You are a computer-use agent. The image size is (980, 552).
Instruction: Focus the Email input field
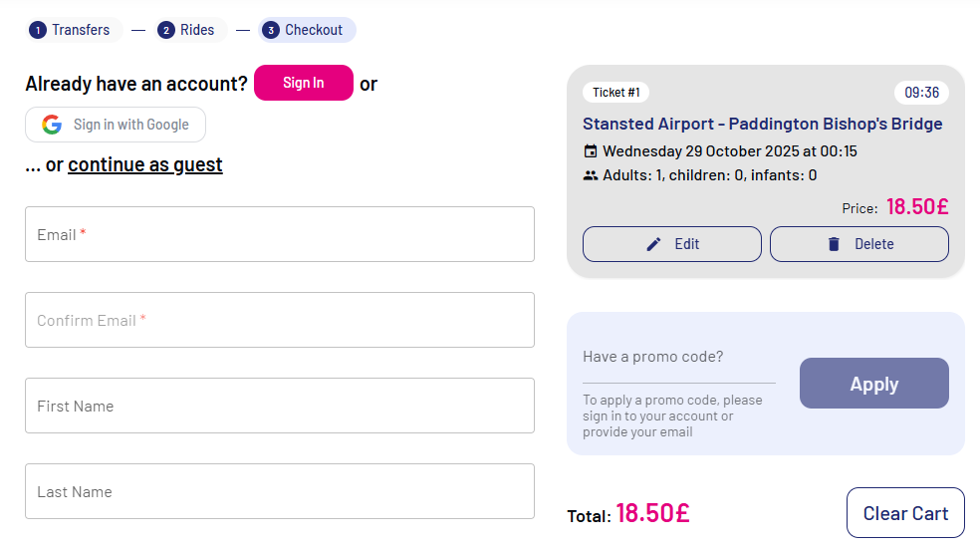point(280,234)
